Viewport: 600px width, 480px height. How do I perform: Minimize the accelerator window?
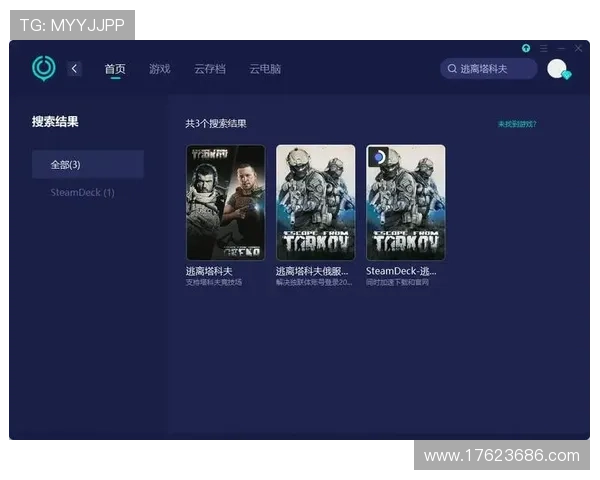click(561, 48)
